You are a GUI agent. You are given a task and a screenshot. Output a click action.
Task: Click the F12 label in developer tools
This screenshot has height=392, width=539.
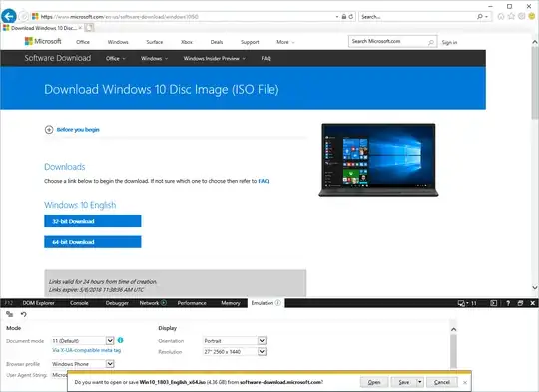click(9, 303)
